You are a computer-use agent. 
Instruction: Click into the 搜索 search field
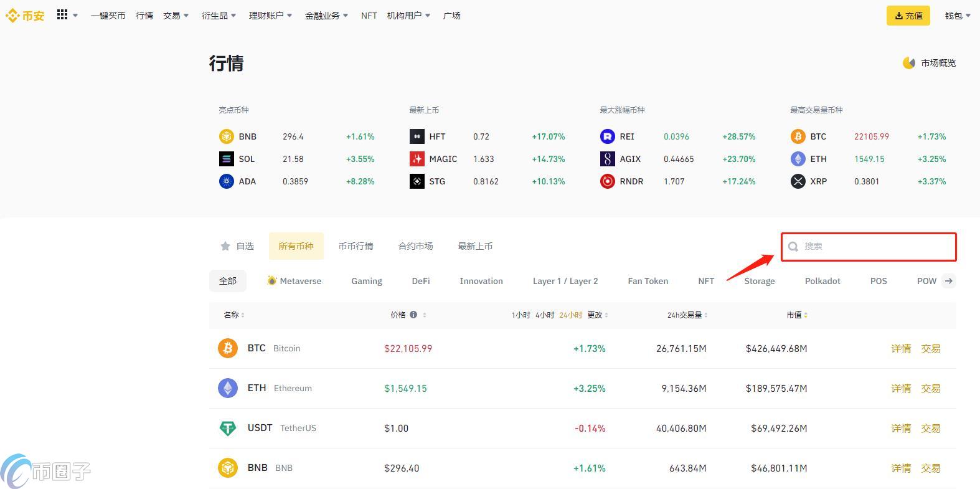[x=875, y=247]
